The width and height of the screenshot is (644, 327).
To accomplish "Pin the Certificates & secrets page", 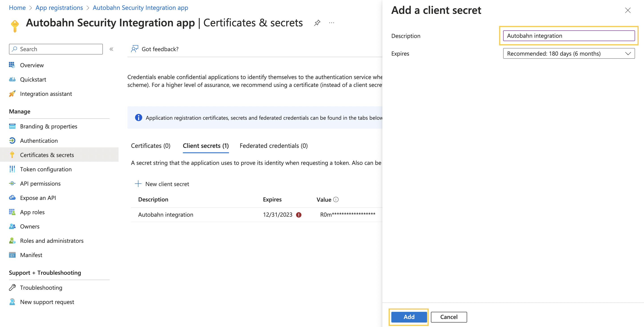I will pyautogui.click(x=317, y=23).
